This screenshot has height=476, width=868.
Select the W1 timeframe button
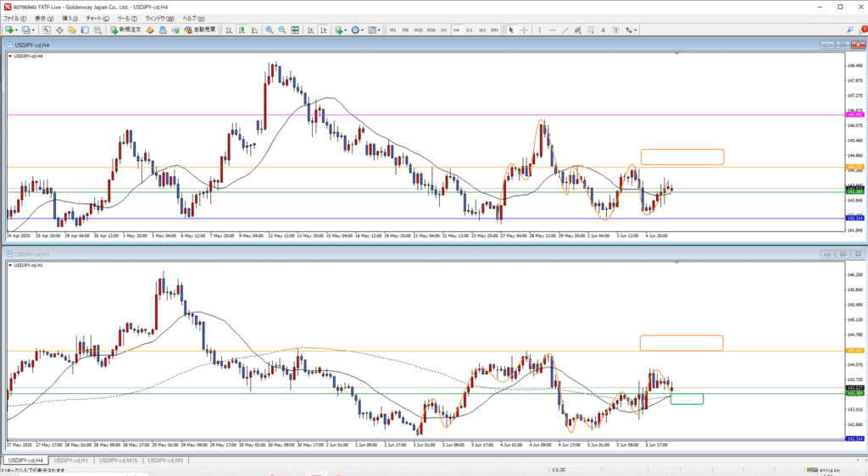point(481,30)
